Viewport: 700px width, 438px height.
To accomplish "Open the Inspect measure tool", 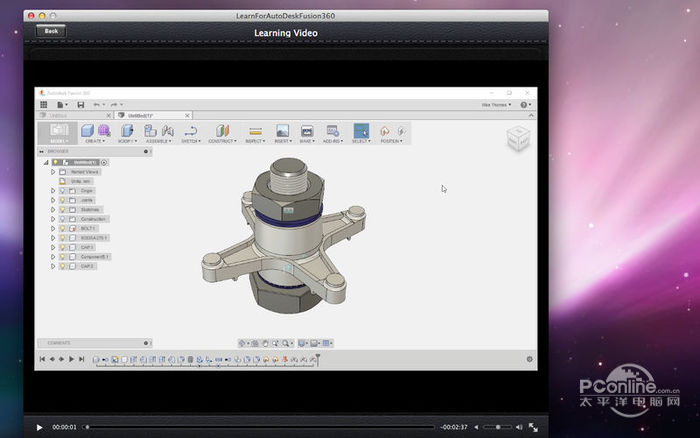I will 255,131.
